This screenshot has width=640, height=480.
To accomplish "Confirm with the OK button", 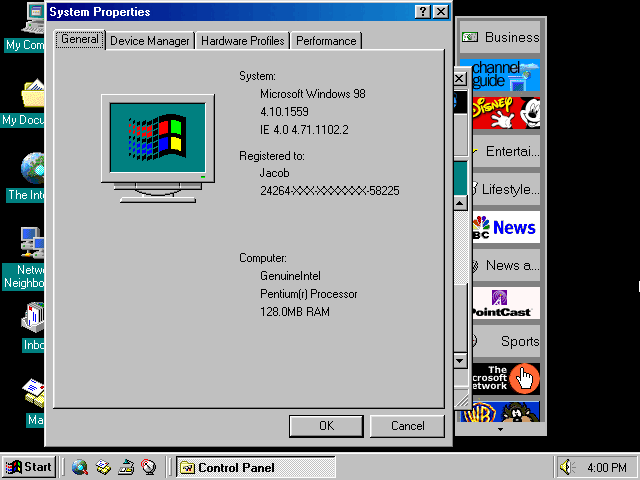I will pyautogui.click(x=326, y=426).
